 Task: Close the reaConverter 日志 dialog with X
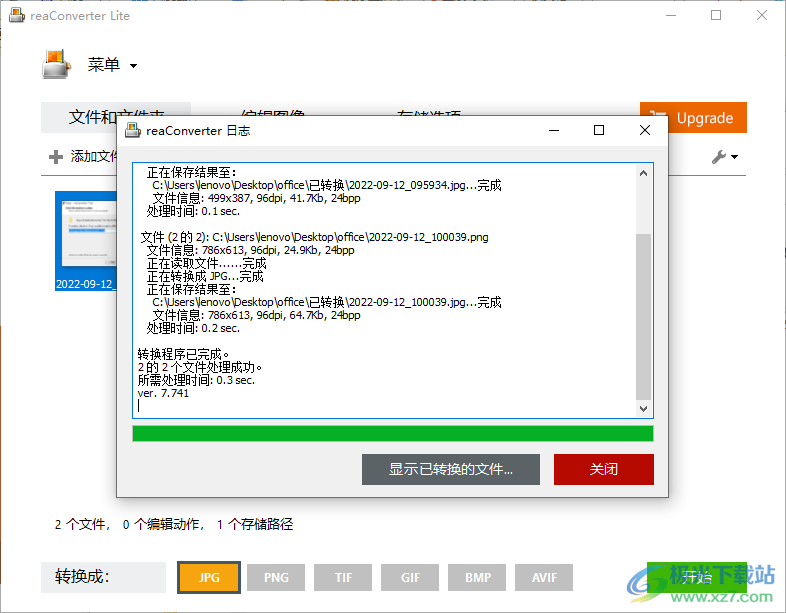(x=645, y=130)
